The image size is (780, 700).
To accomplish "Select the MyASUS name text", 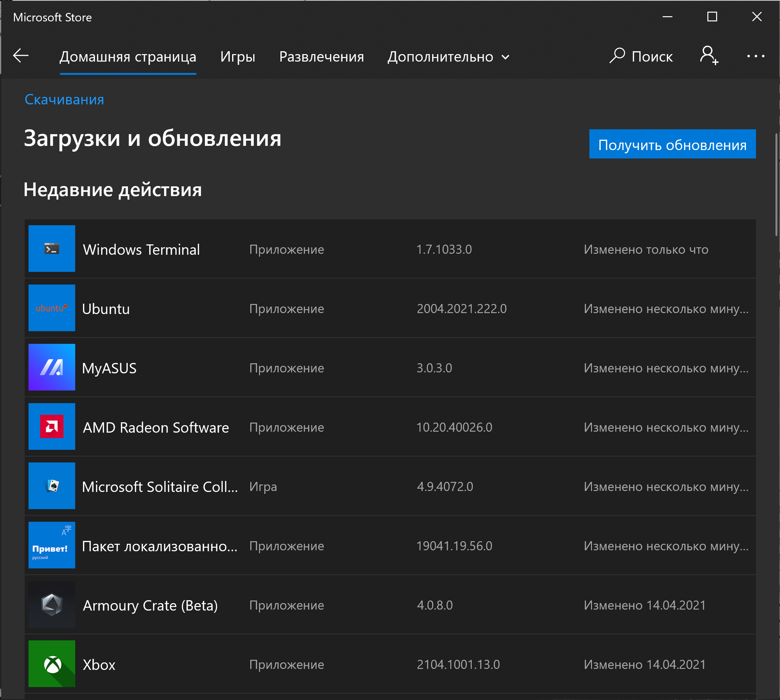I will pyautogui.click(x=109, y=368).
